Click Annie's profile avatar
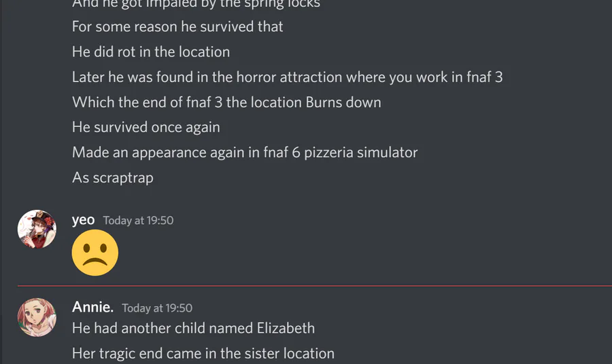This screenshot has height=364, width=612. 37,316
